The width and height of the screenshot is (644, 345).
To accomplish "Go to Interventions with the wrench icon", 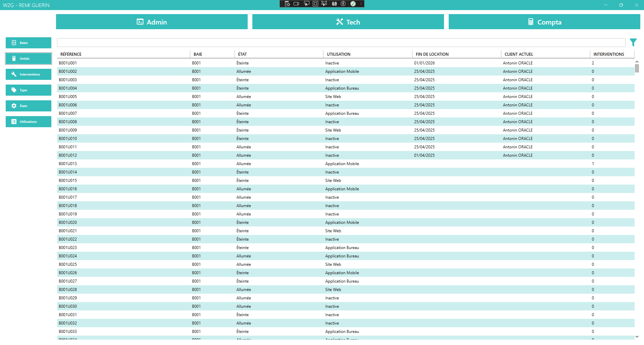I will pos(29,74).
